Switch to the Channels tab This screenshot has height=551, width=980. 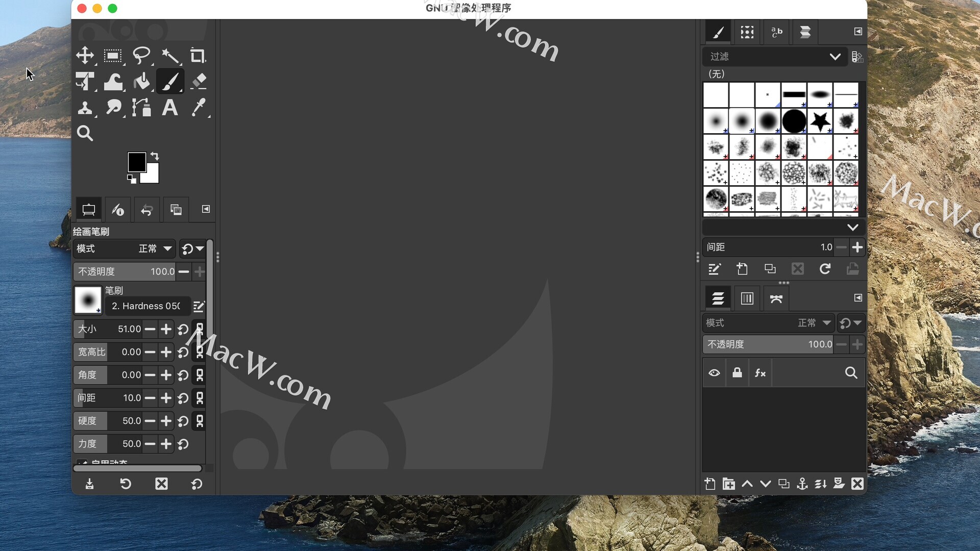(x=747, y=298)
